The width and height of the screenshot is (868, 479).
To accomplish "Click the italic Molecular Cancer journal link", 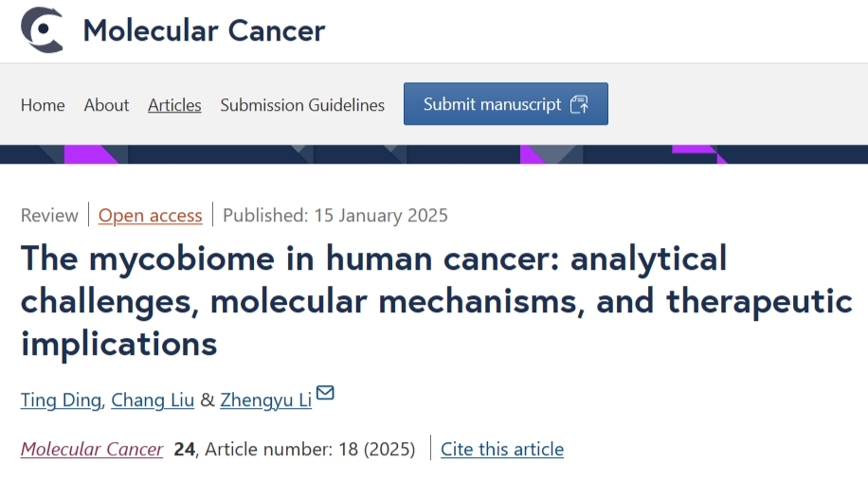I will (92, 449).
